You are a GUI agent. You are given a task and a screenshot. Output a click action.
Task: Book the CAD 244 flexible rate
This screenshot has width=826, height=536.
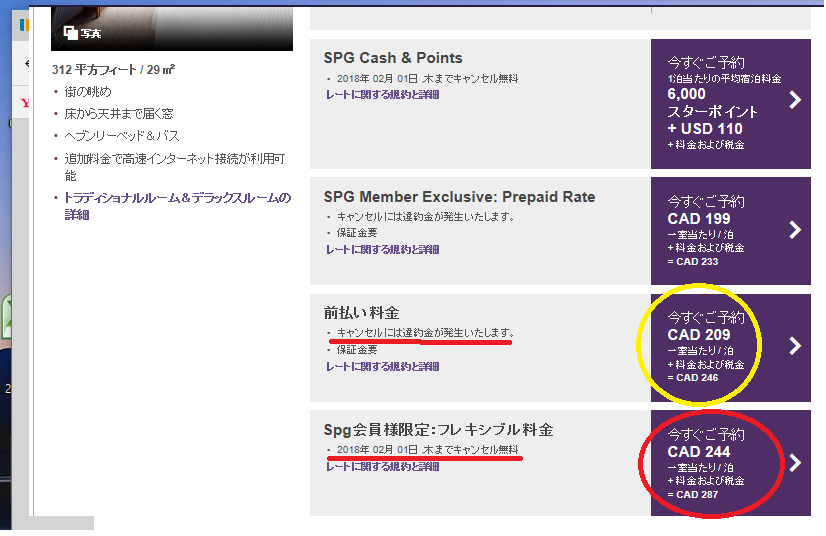pyautogui.click(x=731, y=463)
